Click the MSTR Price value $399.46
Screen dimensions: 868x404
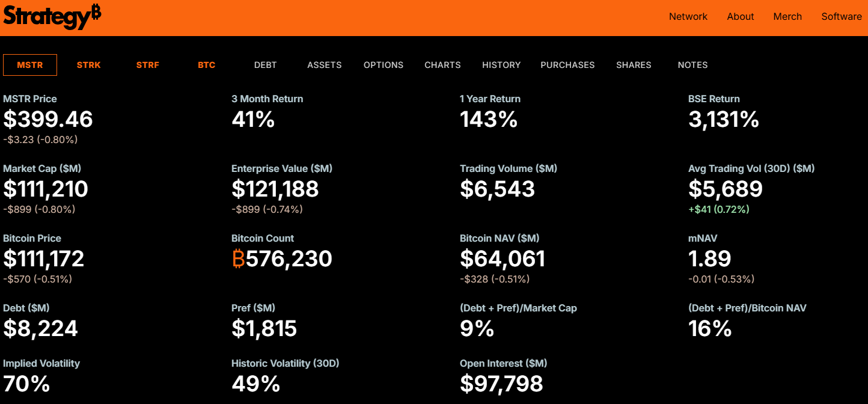click(x=48, y=120)
